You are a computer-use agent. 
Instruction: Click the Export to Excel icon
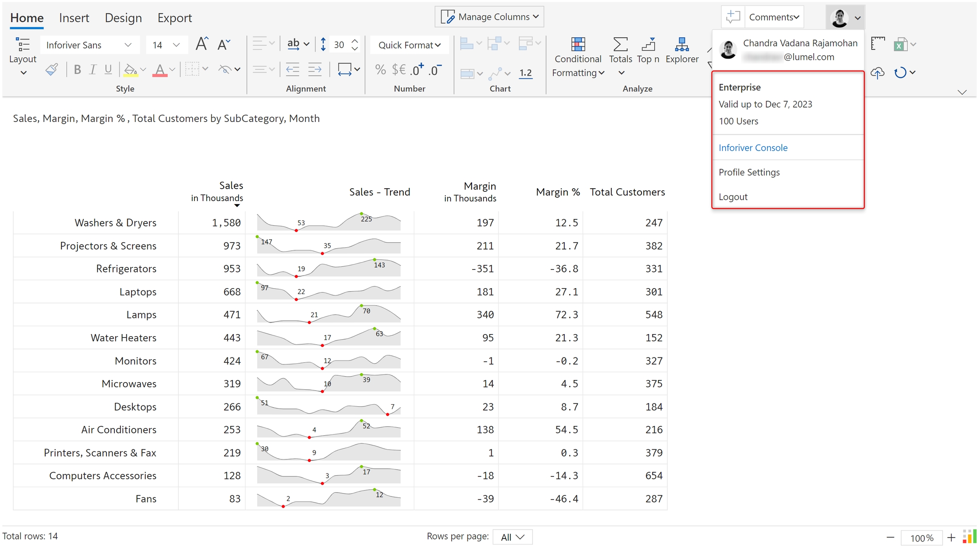(900, 44)
